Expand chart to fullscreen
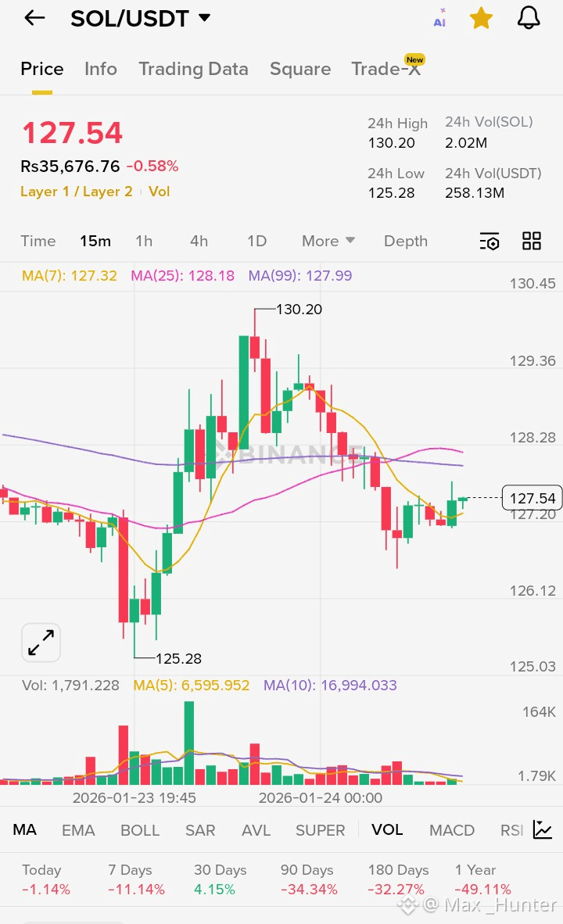 point(41,643)
